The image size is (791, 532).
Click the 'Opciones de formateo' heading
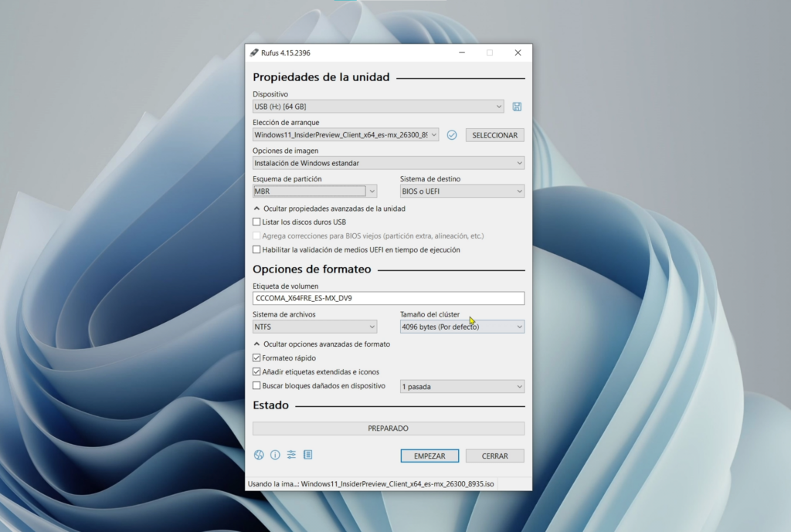pos(312,269)
